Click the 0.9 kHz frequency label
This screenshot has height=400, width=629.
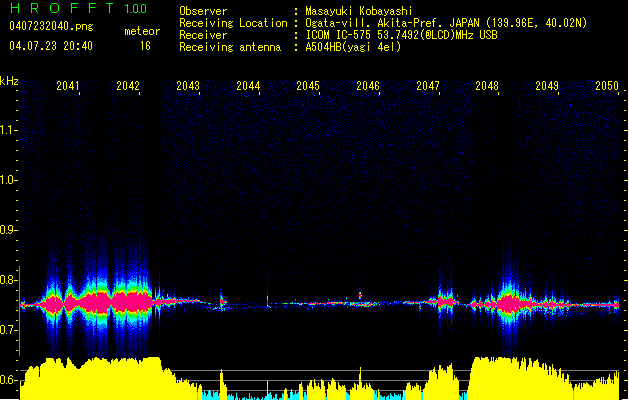[x=8, y=230]
